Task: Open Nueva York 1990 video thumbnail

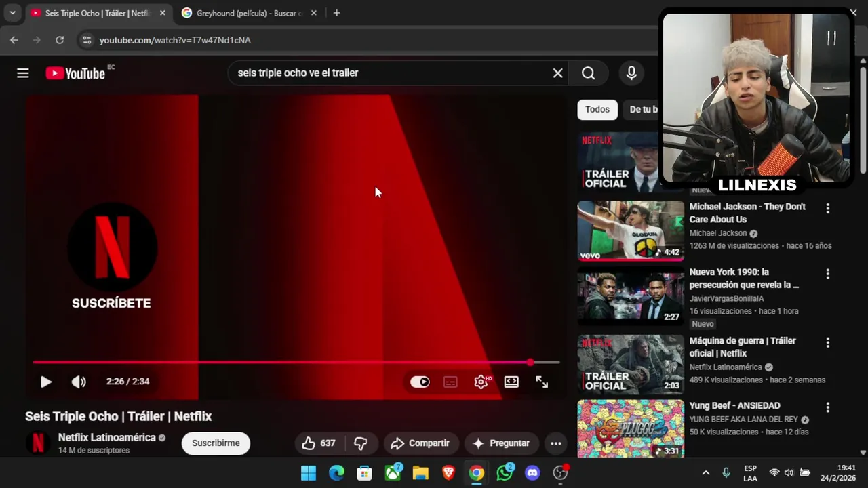Action: coord(631,298)
